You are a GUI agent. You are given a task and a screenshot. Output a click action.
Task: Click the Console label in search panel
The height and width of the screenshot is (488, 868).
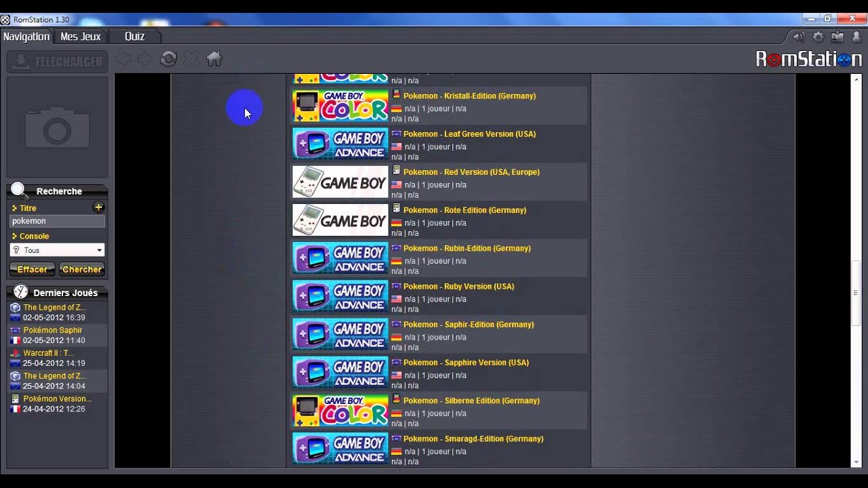pyautogui.click(x=34, y=237)
